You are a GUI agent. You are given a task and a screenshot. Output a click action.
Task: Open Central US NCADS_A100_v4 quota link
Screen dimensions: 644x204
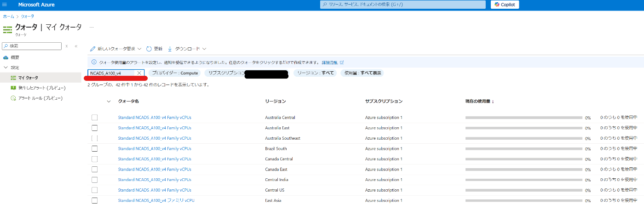tap(155, 190)
